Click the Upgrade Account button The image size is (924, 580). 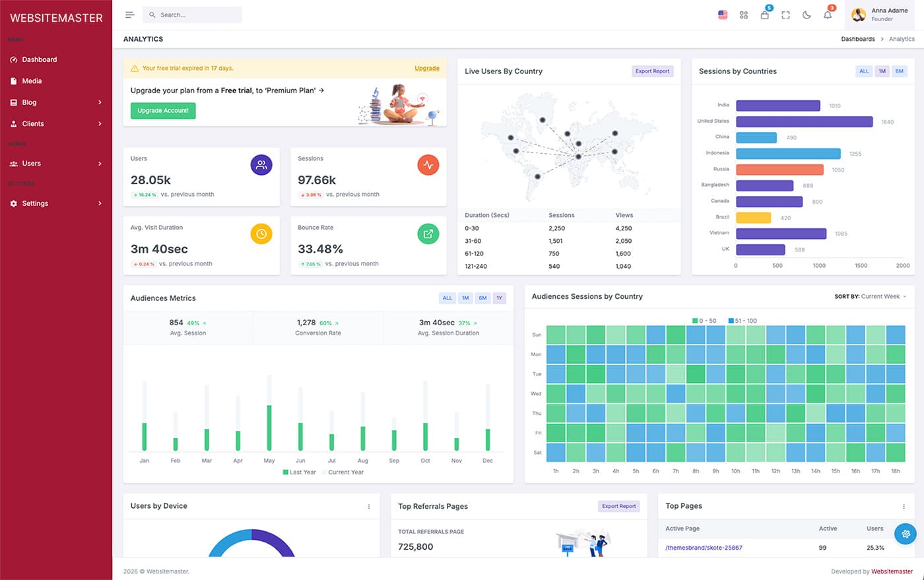click(162, 110)
